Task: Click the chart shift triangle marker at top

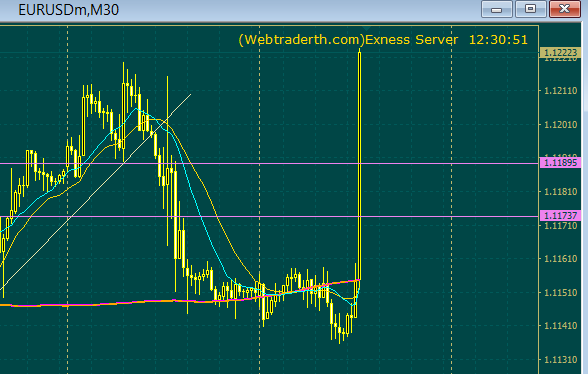Action: [x=366, y=28]
